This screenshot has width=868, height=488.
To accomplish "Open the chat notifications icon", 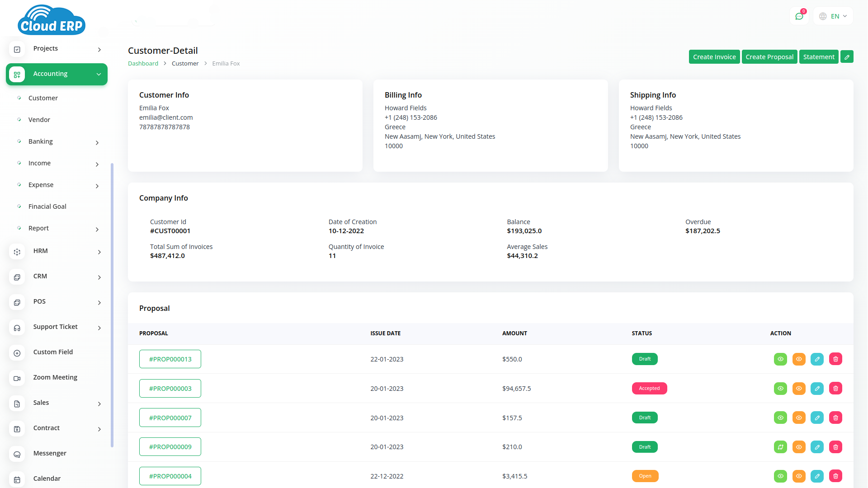I will (799, 16).
